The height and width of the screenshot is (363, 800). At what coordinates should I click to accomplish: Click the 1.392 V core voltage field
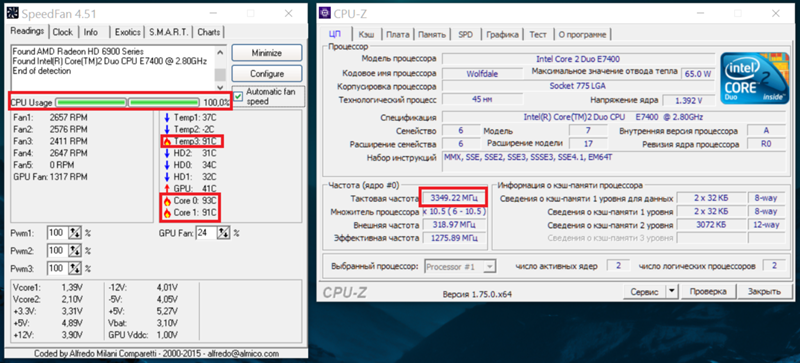[688, 100]
